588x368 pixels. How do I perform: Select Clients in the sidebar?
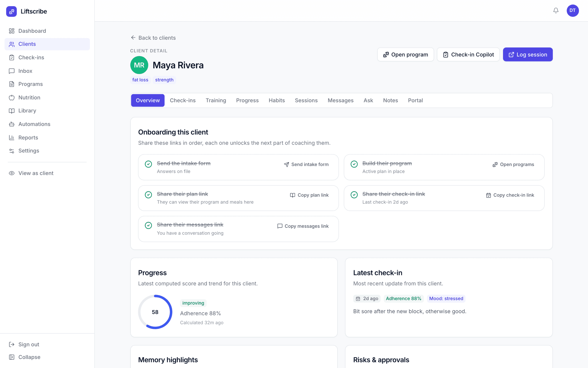[x=47, y=44]
